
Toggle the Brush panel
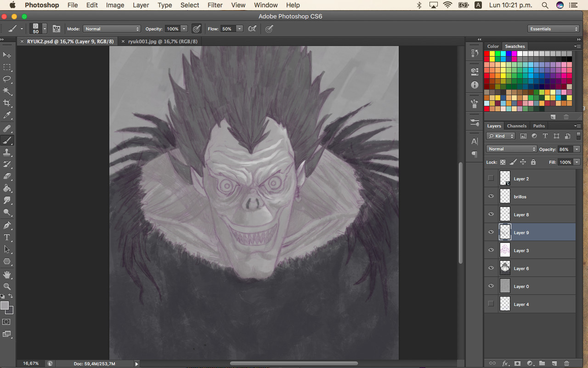click(x=57, y=29)
